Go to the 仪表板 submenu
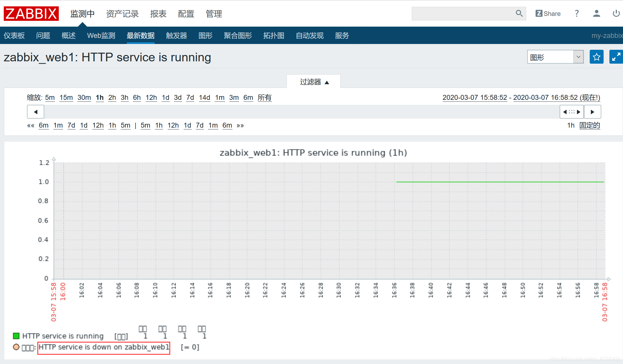 (x=14, y=36)
